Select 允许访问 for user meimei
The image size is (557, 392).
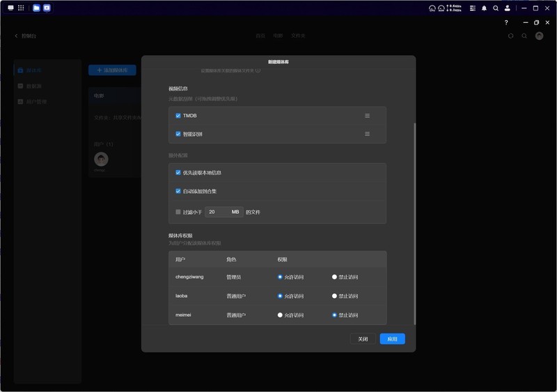tap(281, 315)
